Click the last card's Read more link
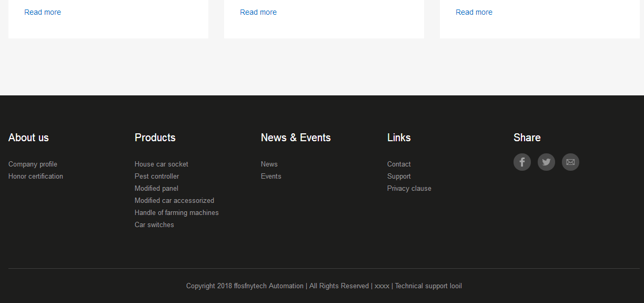The width and height of the screenshot is (644, 303). [474, 12]
